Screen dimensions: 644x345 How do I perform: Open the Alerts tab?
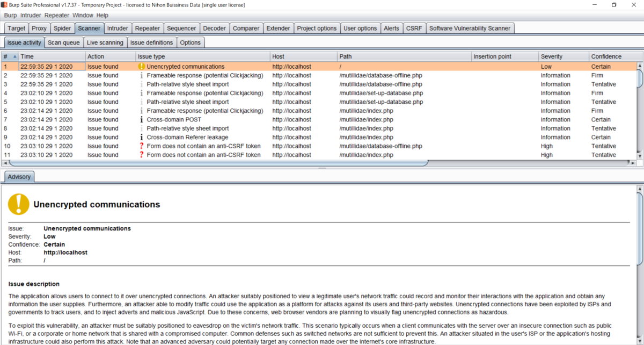click(x=391, y=28)
